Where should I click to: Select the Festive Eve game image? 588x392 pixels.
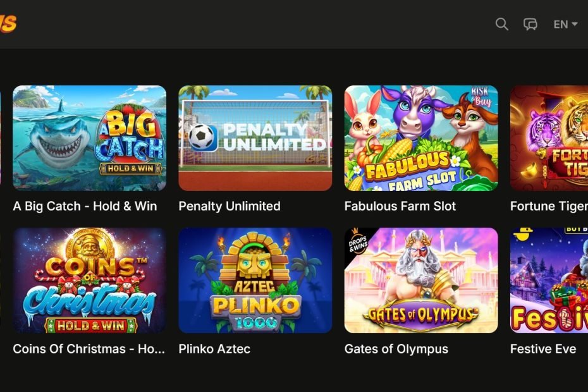549,281
